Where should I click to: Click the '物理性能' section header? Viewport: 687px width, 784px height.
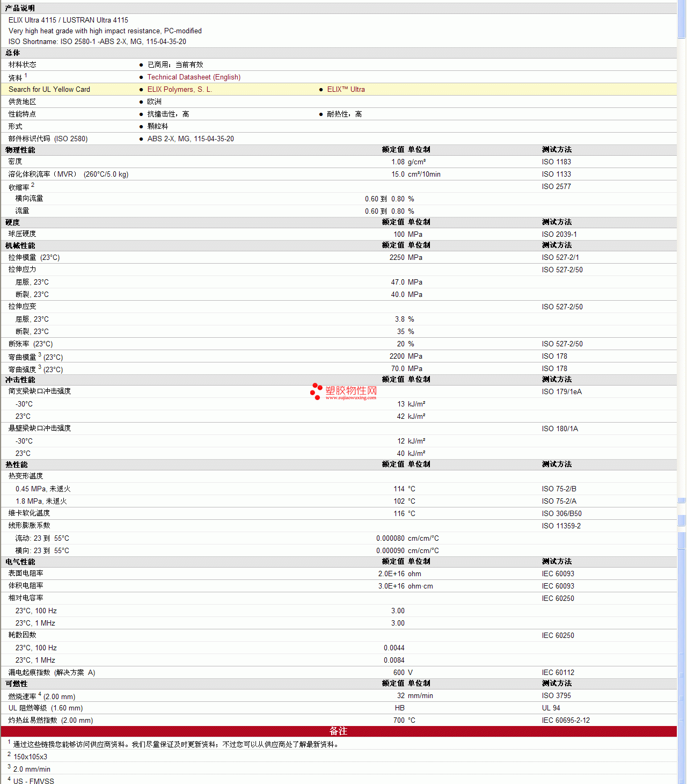click(x=20, y=150)
